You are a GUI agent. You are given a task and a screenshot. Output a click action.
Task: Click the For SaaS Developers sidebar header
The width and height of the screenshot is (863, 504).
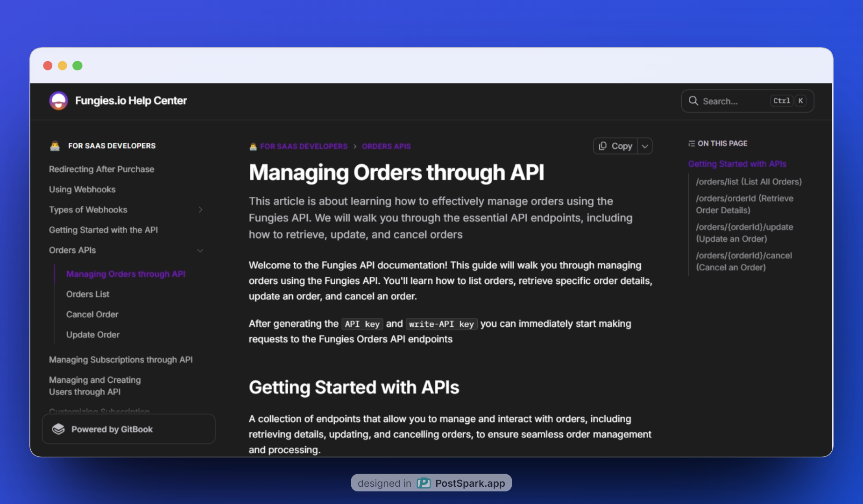click(112, 146)
